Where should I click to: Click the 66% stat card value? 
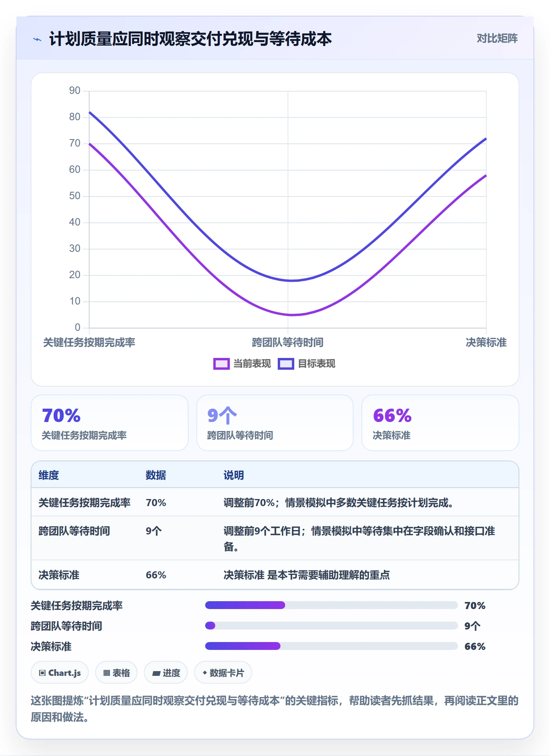(392, 415)
